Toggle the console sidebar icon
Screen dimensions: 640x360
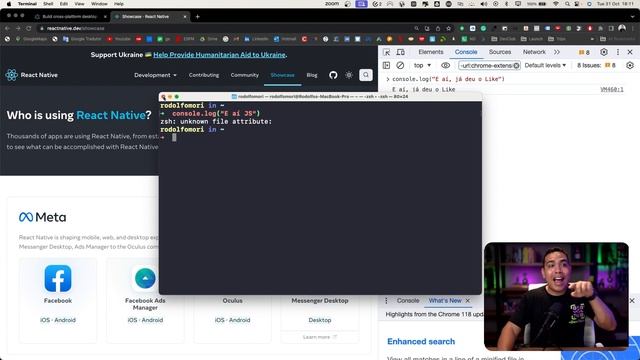[387, 65]
